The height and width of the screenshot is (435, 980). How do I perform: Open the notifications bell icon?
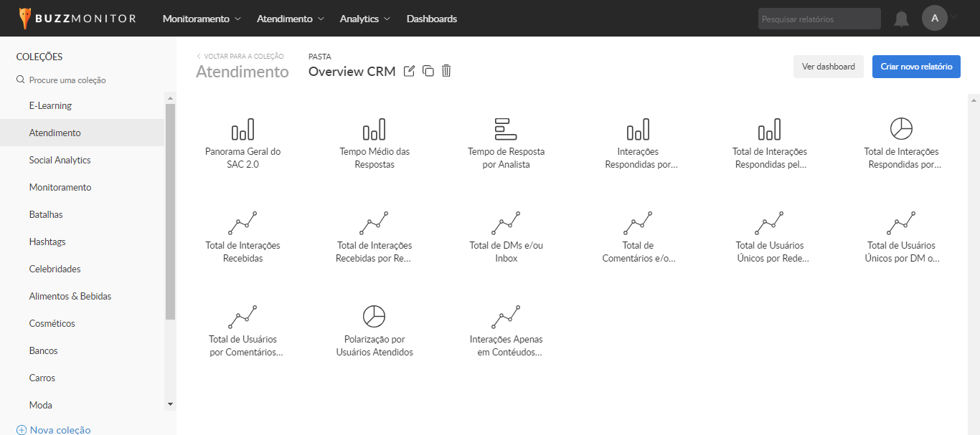click(901, 19)
